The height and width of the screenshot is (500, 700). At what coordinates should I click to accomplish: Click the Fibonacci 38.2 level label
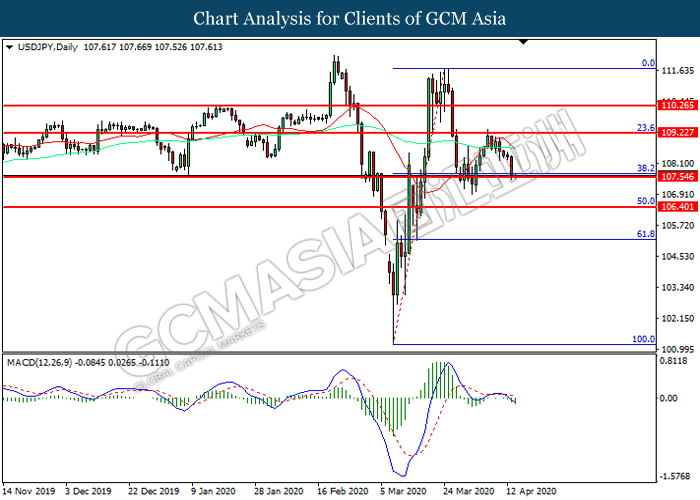click(x=645, y=168)
